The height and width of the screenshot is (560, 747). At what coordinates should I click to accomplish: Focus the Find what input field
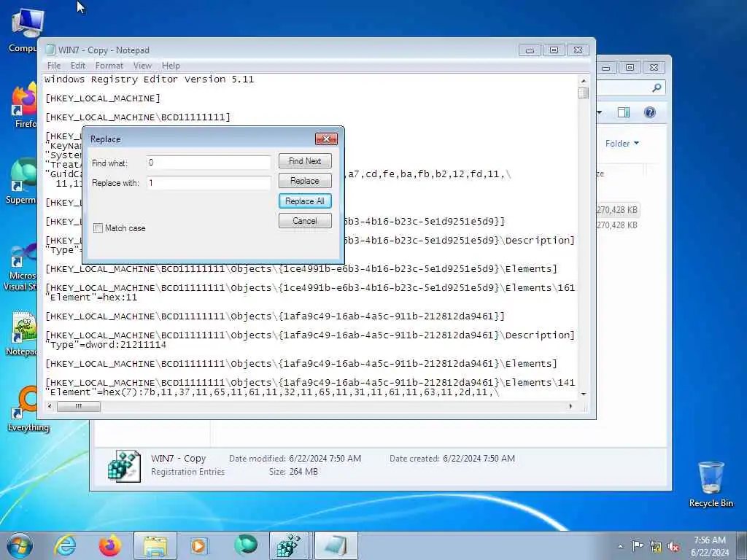click(209, 163)
